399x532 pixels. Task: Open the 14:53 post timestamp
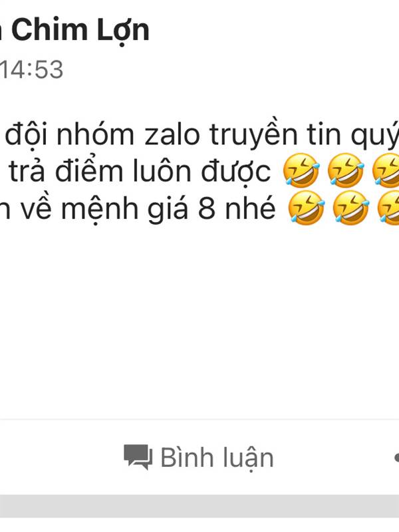(x=31, y=70)
